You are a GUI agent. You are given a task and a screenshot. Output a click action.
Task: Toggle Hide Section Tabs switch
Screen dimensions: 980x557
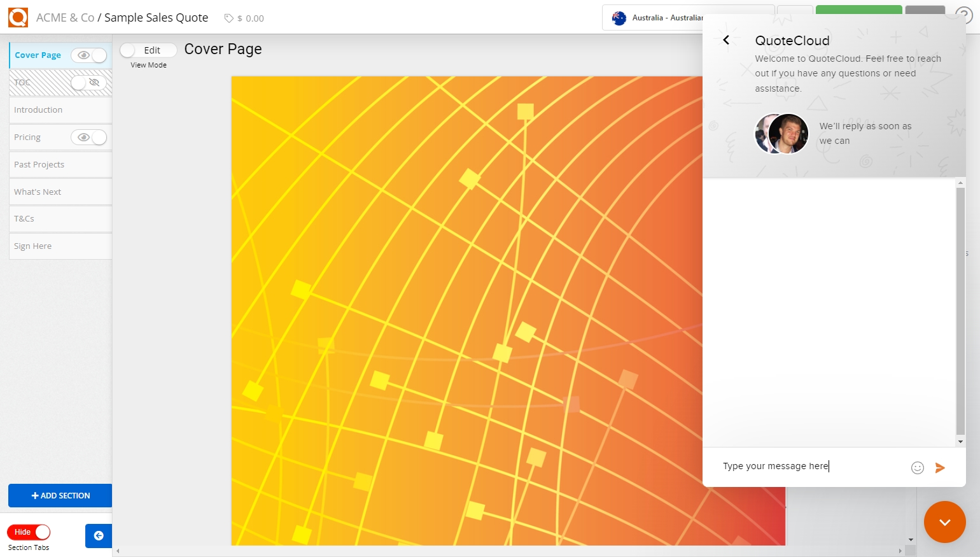(29, 532)
